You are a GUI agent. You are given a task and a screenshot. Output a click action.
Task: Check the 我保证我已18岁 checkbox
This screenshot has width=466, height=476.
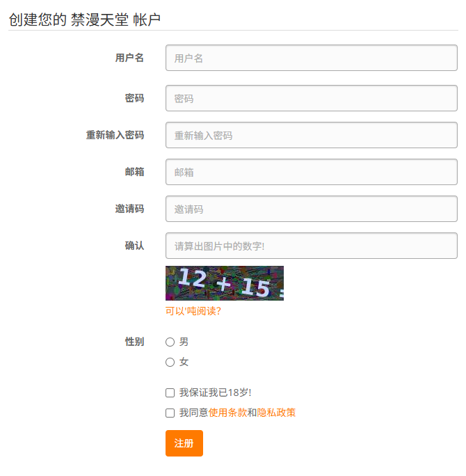click(x=170, y=392)
